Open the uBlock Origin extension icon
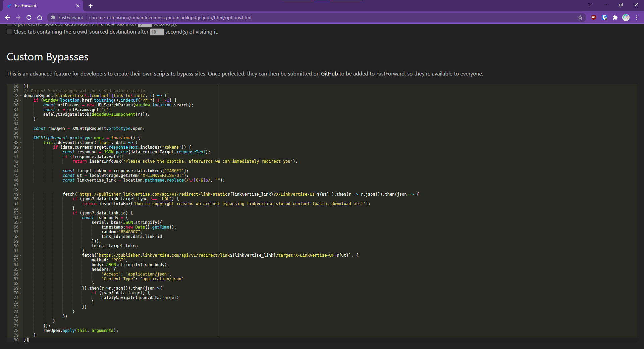 (594, 17)
